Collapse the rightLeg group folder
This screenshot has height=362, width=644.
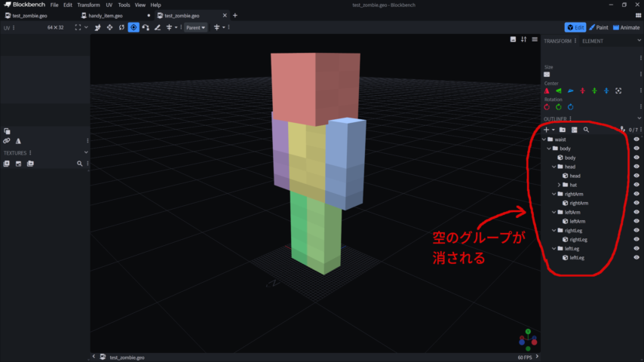click(x=554, y=231)
